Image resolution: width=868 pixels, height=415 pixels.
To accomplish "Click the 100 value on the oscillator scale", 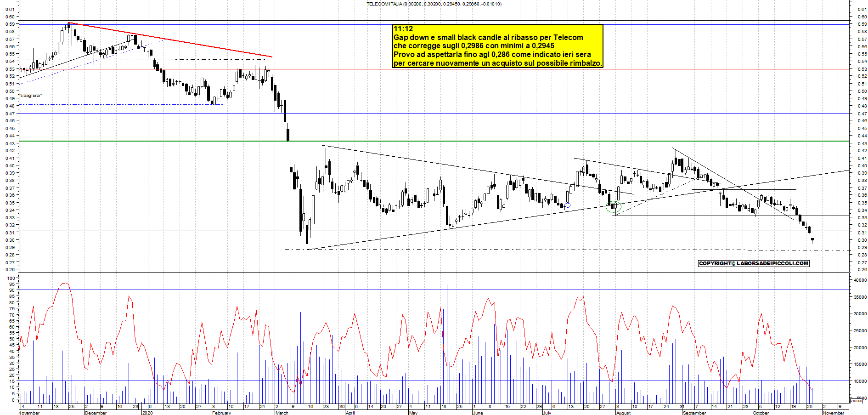I will (11, 278).
